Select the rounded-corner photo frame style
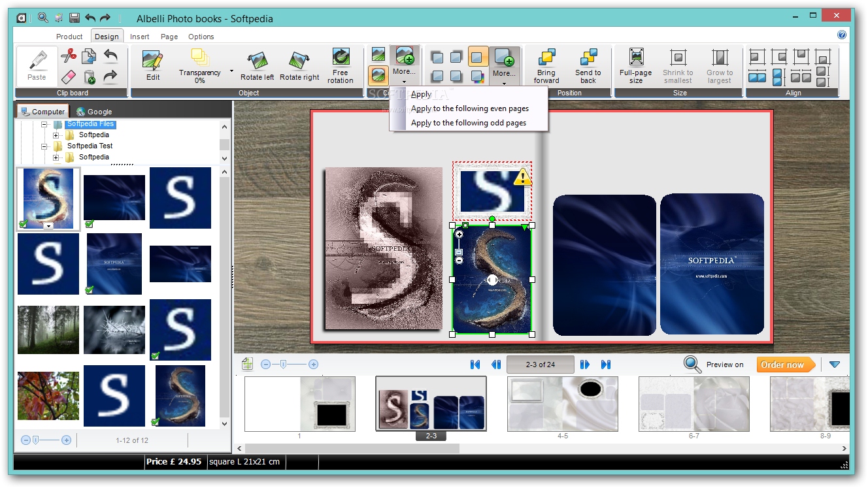Screen dimensions: 868x488 click(x=378, y=75)
